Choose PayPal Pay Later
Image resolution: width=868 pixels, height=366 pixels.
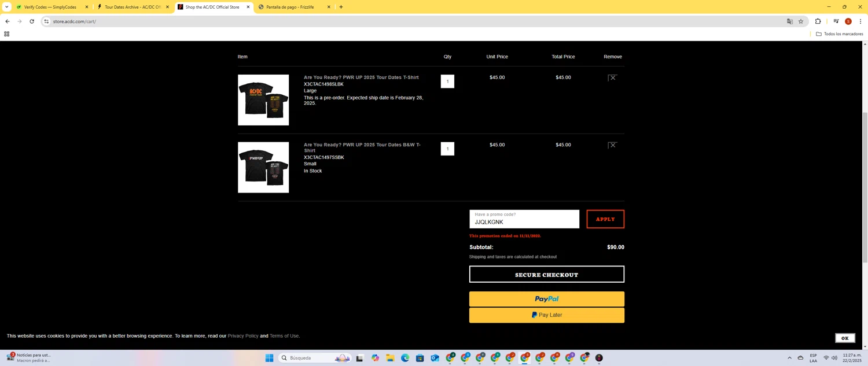(547, 315)
